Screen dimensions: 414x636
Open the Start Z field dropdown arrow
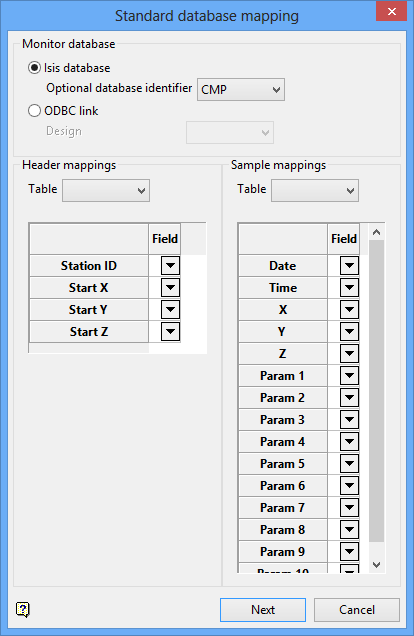(170, 331)
